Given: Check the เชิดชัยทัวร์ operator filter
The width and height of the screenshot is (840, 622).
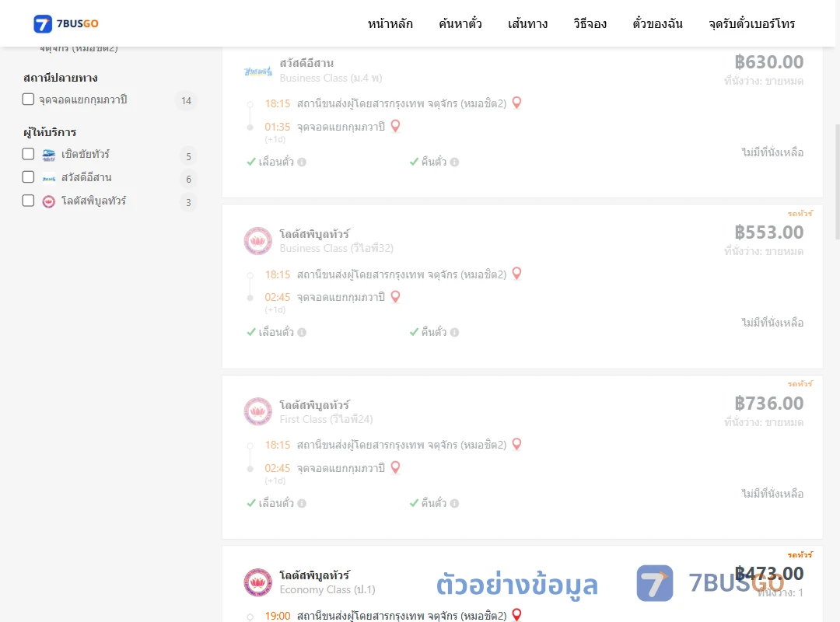Looking at the screenshot, I should coord(28,154).
